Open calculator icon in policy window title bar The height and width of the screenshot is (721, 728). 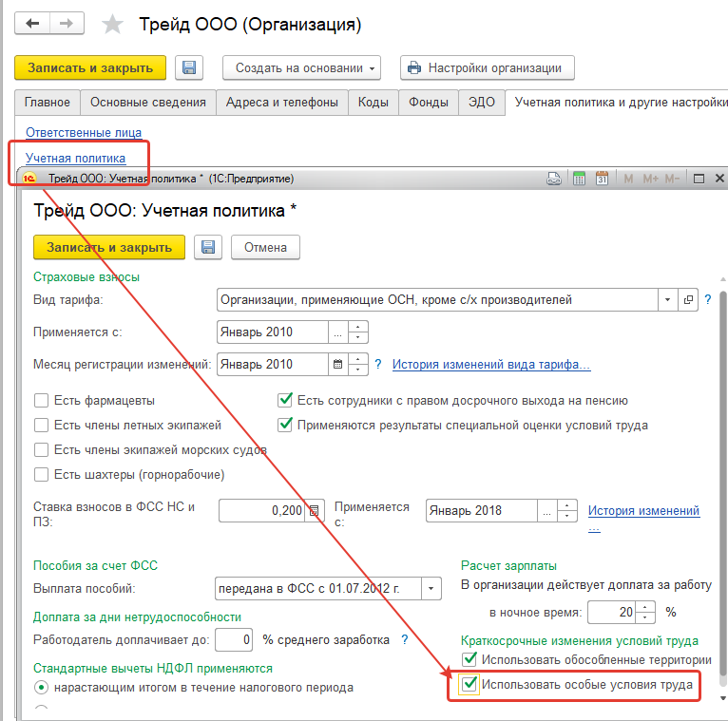click(x=579, y=179)
